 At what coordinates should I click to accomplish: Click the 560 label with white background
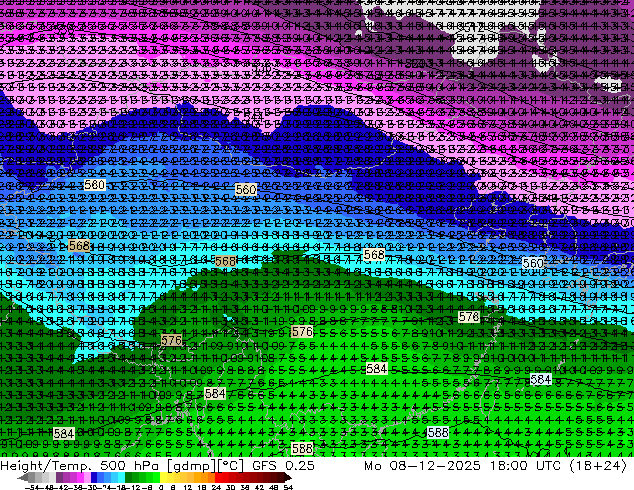(x=533, y=263)
